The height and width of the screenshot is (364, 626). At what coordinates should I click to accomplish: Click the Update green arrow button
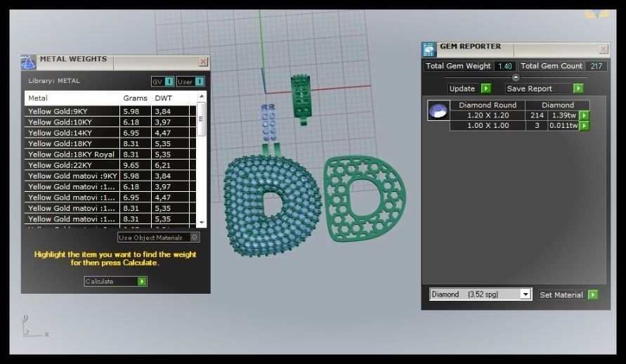click(x=486, y=89)
